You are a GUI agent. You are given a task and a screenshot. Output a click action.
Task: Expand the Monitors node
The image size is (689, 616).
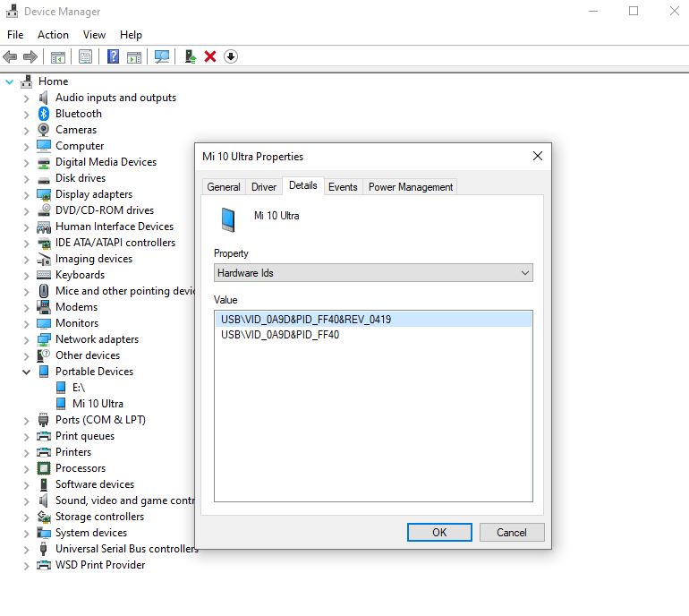coord(26,324)
